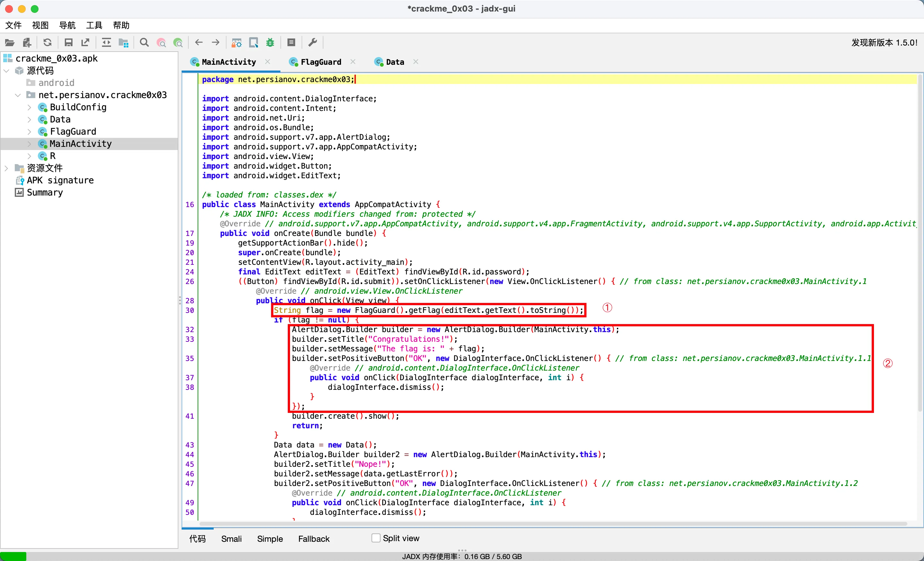Click the open file folder icon
The height and width of the screenshot is (561, 924).
10,43
